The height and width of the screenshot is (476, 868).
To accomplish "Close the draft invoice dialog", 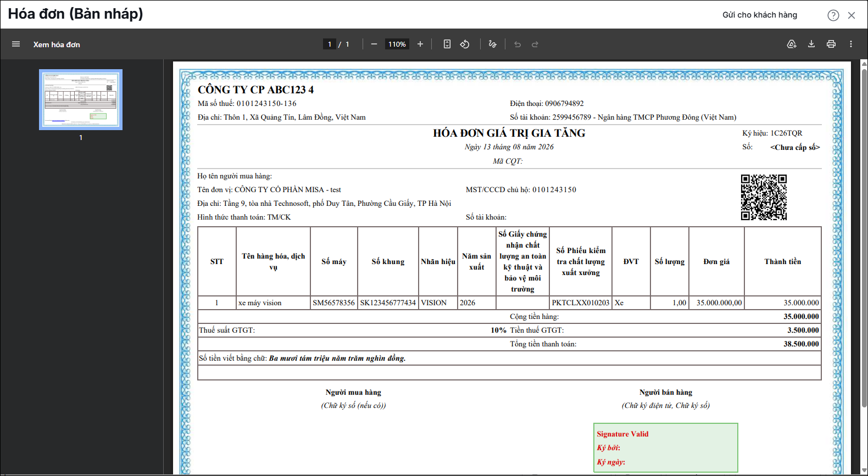I will [x=852, y=15].
